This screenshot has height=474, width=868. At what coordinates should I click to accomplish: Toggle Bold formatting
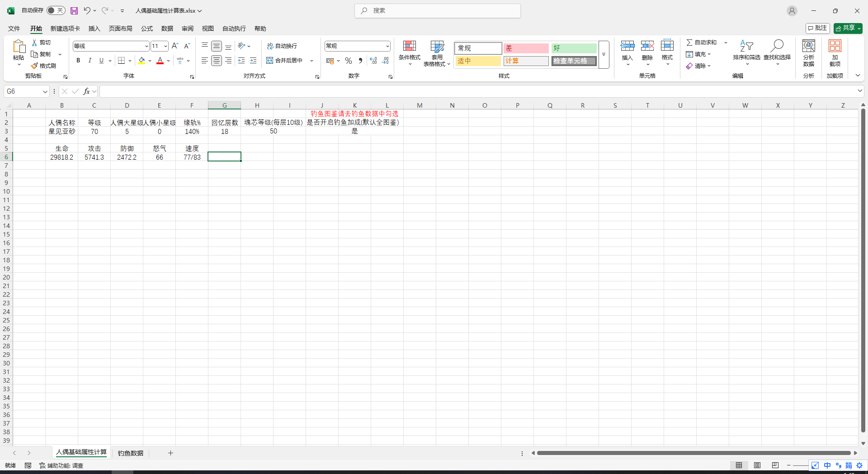78,61
